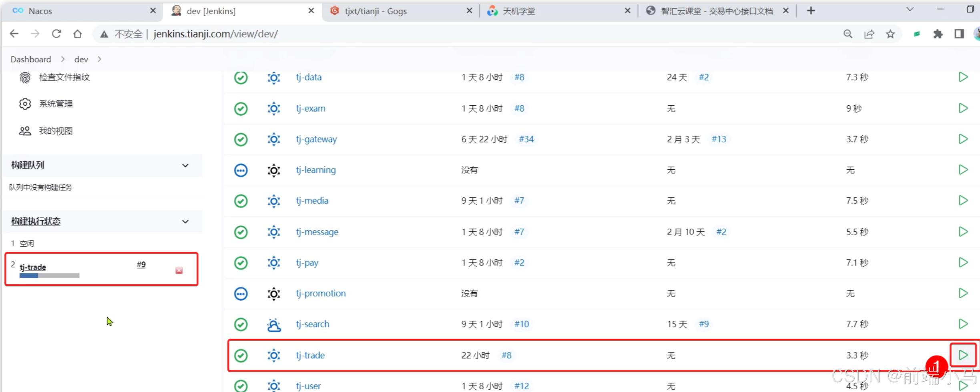Open tj-user last success build #12
This screenshot has width=980, height=392.
(521, 386)
